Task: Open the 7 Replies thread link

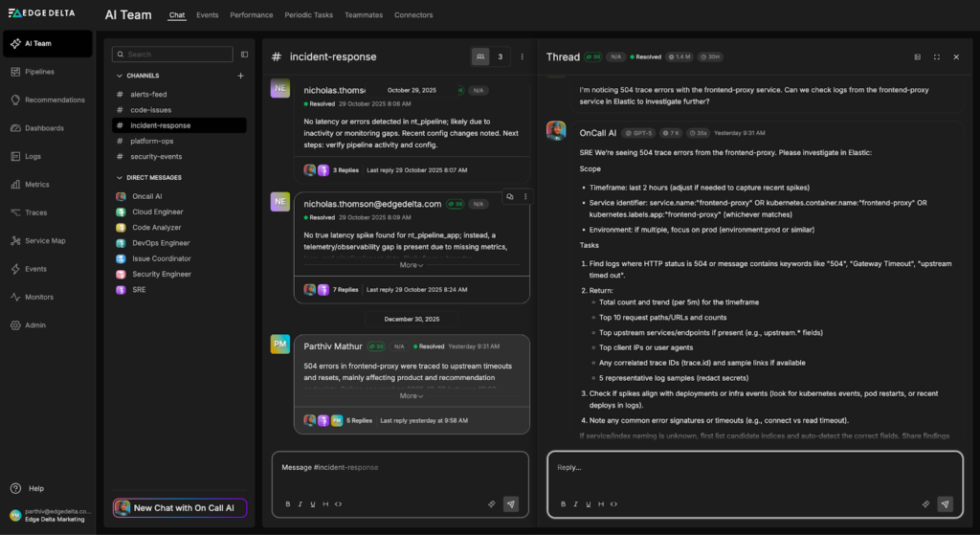Action: tap(346, 289)
